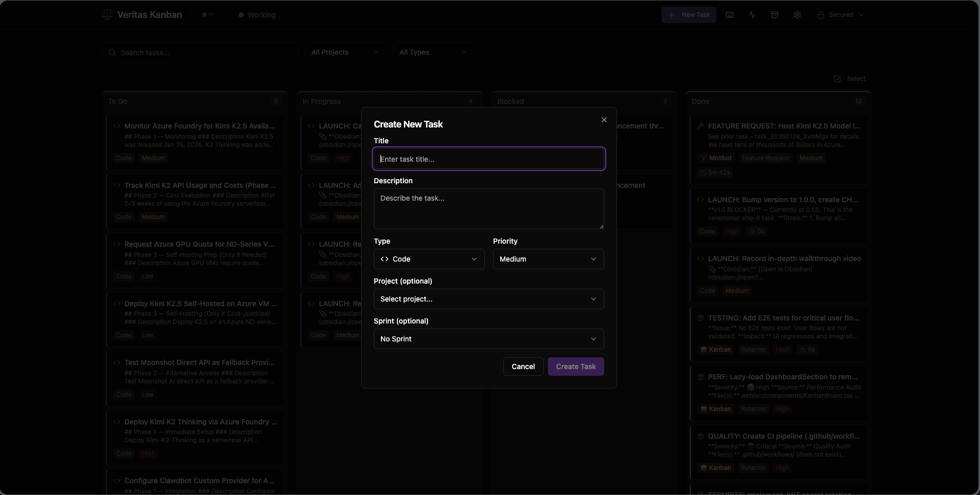980x495 pixels.
Task: Open the All Types filter
Action: [x=433, y=52]
